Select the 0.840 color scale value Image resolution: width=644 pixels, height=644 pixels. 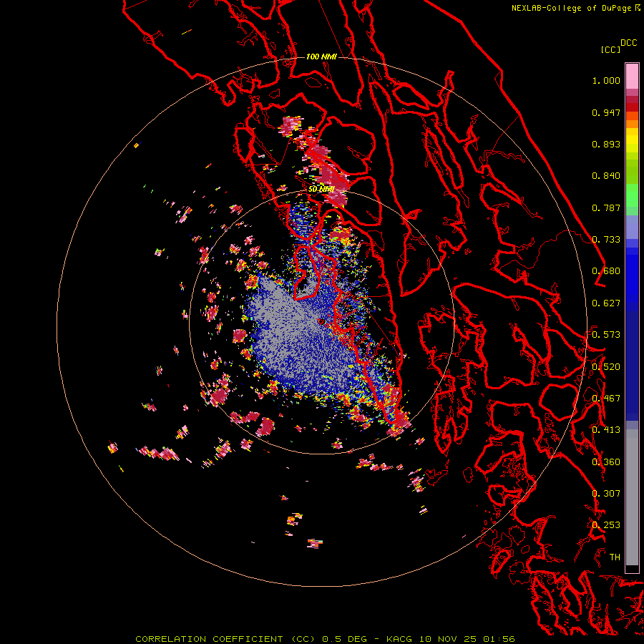pos(606,176)
